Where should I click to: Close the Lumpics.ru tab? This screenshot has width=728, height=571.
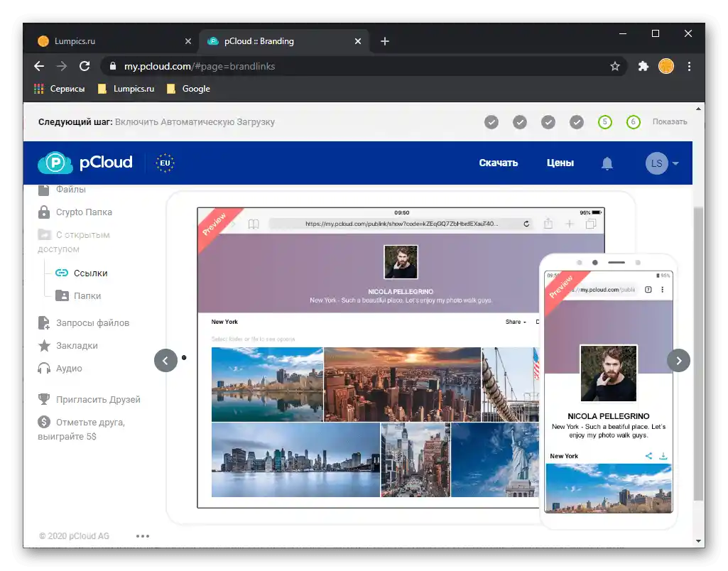(x=188, y=41)
